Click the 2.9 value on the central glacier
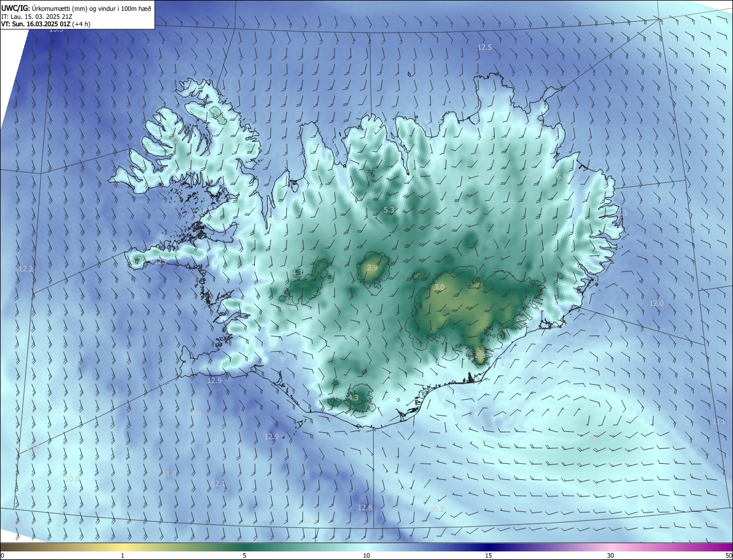The width and height of the screenshot is (733, 560). [x=372, y=268]
